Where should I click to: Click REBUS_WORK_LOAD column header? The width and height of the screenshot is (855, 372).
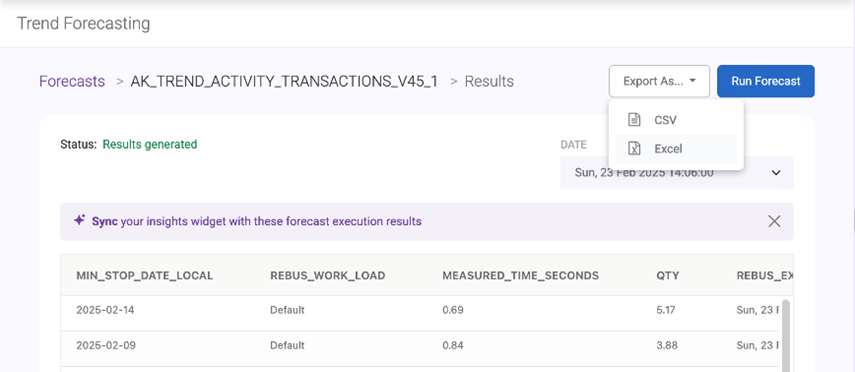pos(328,275)
